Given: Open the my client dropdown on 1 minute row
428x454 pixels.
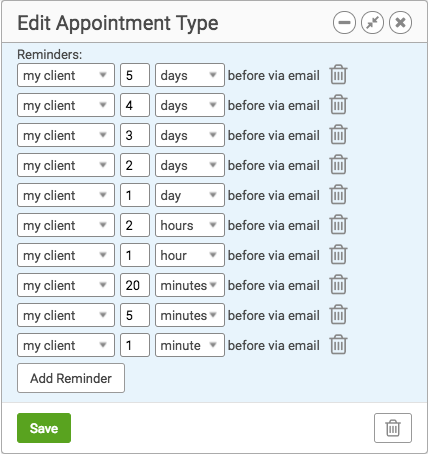Looking at the screenshot, I should tap(66, 345).
